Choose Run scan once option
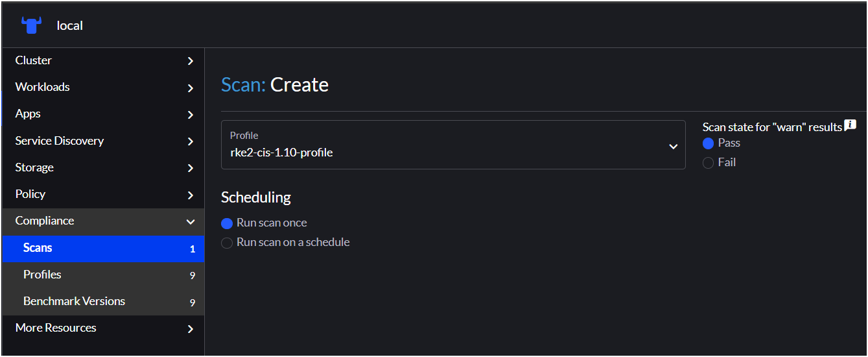The image size is (868, 357). 227,223
